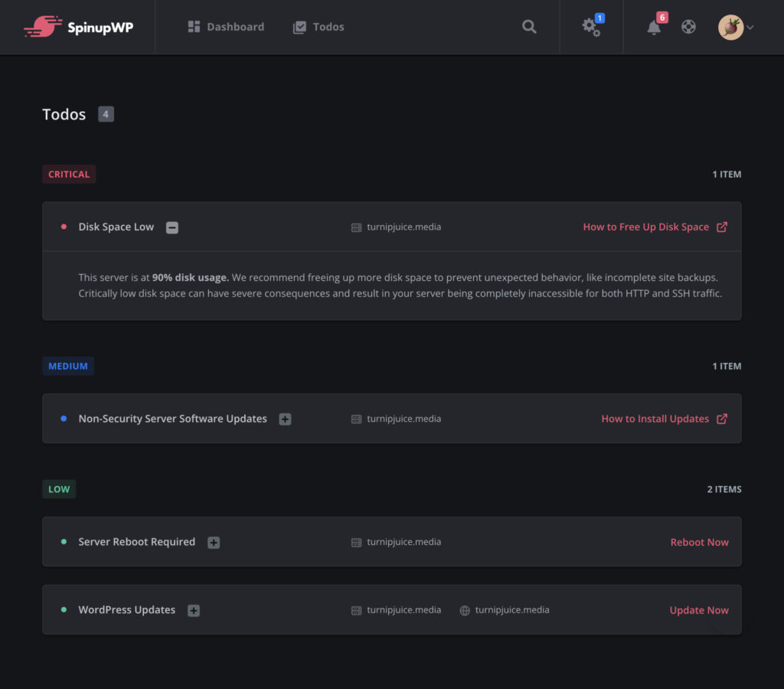Viewport: 784px width, 689px height.
Task: Expand the Non-Security Server Software Updates item
Action: click(284, 419)
